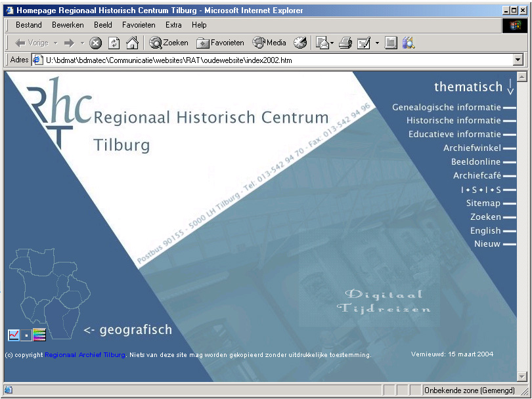Image resolution: width=532 pixels, height=399 pixels.
Task: Open the Favorieten toolbar button
Action: pyautogui.click(x=220, y=43)
